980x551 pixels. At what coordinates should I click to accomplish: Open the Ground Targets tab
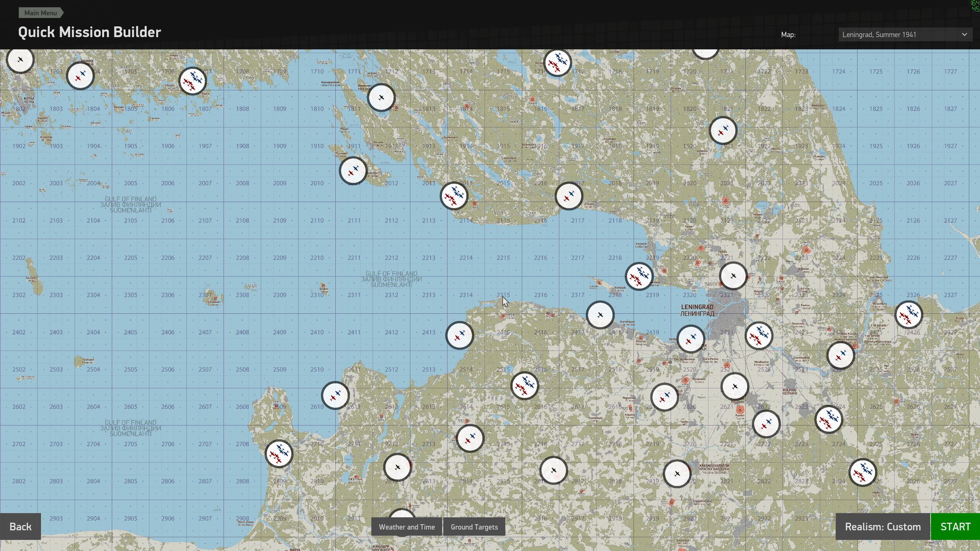474,527
